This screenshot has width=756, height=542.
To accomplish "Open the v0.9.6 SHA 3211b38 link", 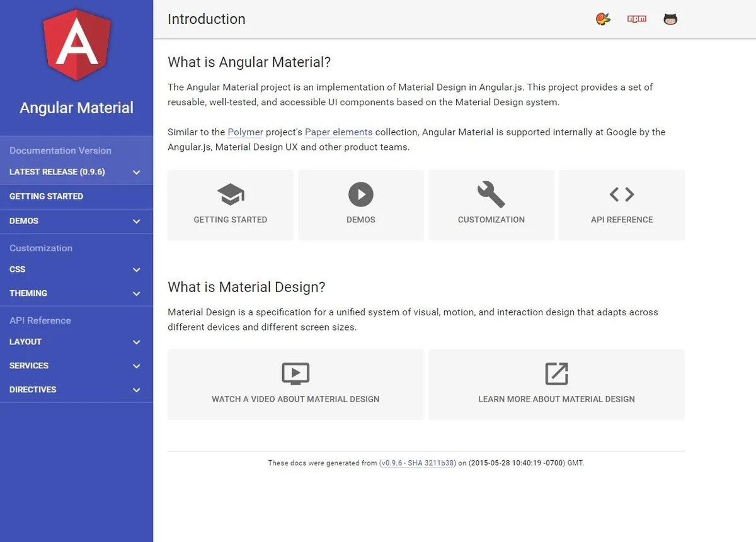I will point(418,463).
